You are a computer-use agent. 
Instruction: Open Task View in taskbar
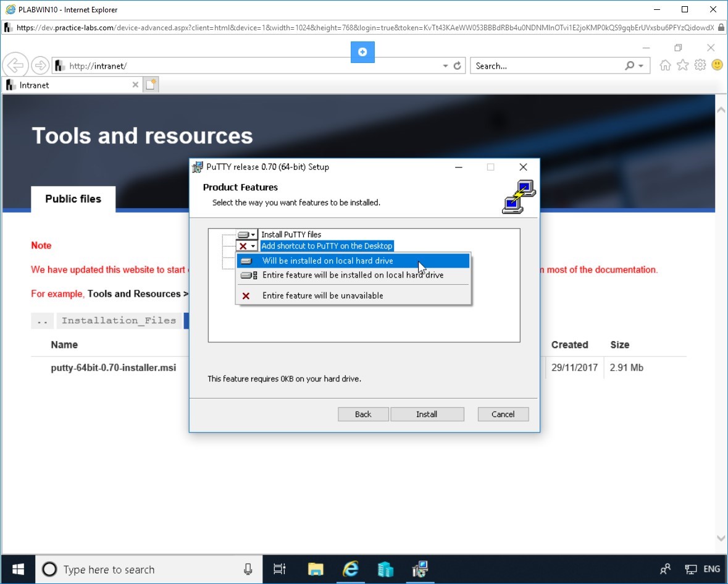[280, 569]
